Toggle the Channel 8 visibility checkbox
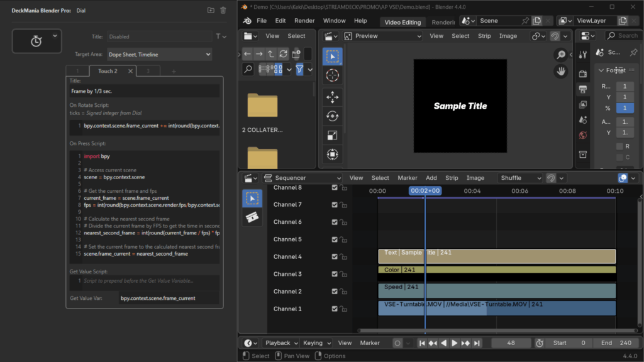 [335, 187]
